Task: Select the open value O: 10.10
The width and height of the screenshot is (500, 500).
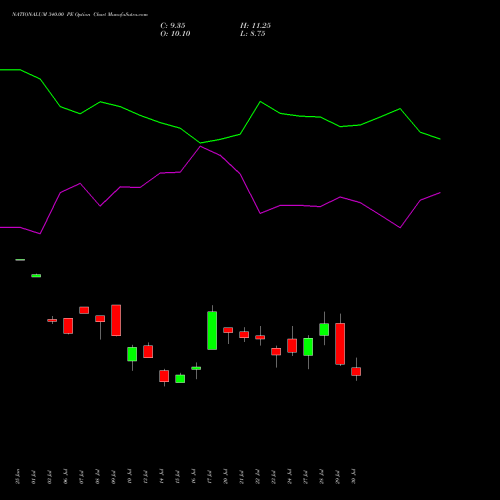Action: click(175, 34)
